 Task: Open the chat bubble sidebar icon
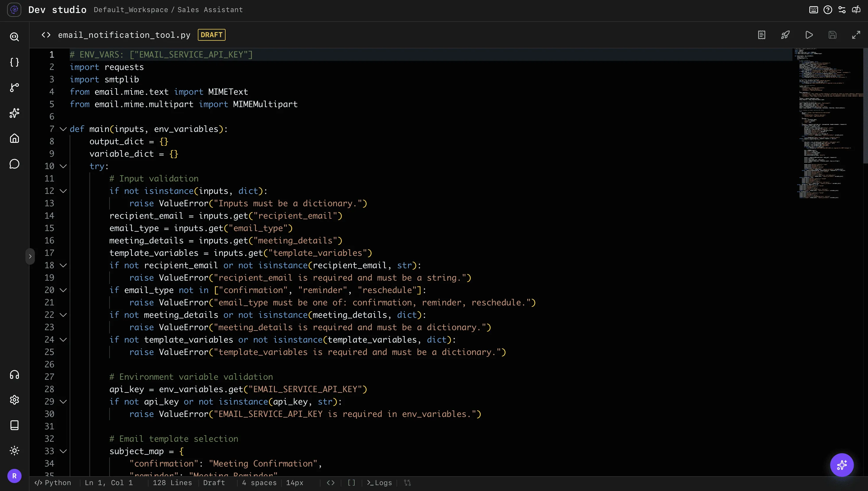pos(14,164)
